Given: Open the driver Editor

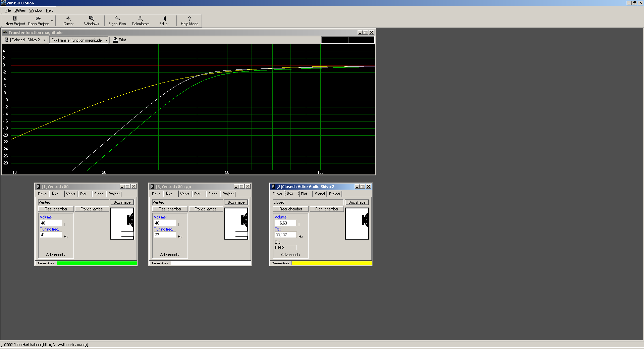Looking at the screenshot, I should coord(164,19).
